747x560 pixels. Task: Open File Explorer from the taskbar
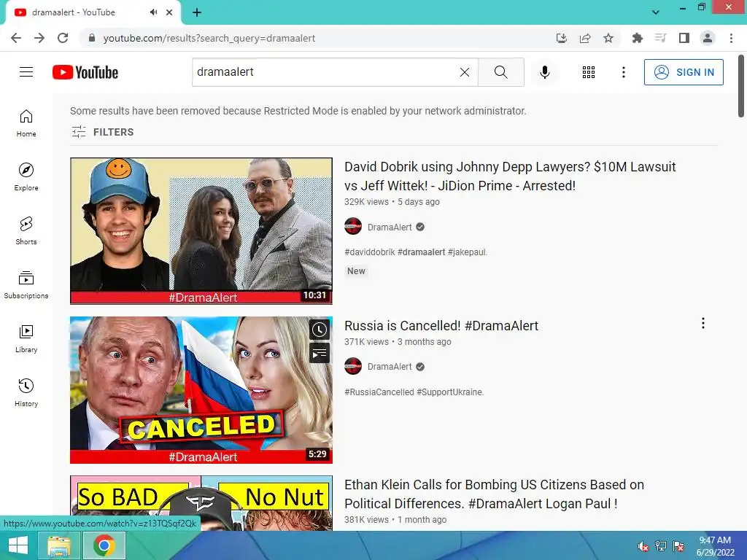59,545
